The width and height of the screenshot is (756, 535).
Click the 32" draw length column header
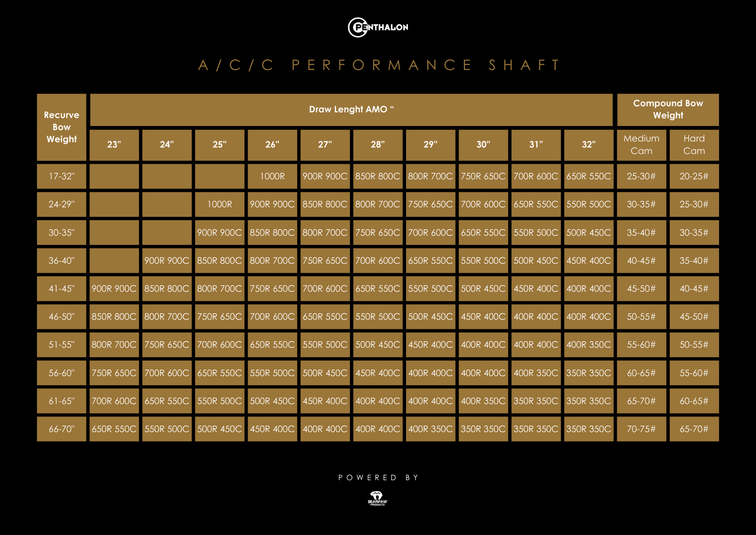click(589, 145)
